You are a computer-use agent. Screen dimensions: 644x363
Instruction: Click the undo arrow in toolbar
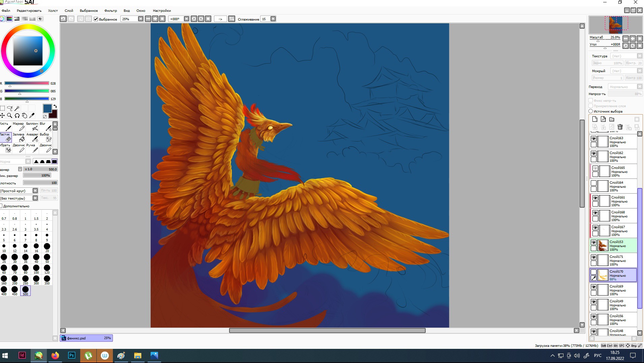click(x=63, y=19)
